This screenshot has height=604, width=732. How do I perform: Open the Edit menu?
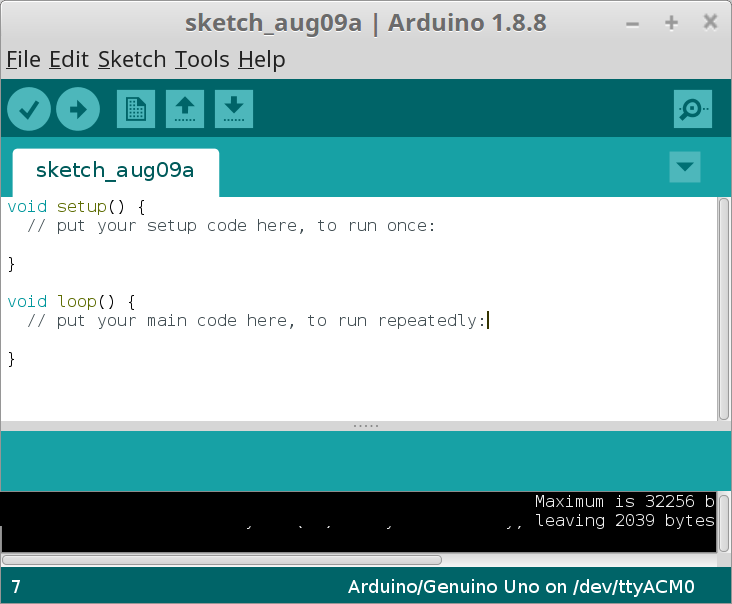69,60
